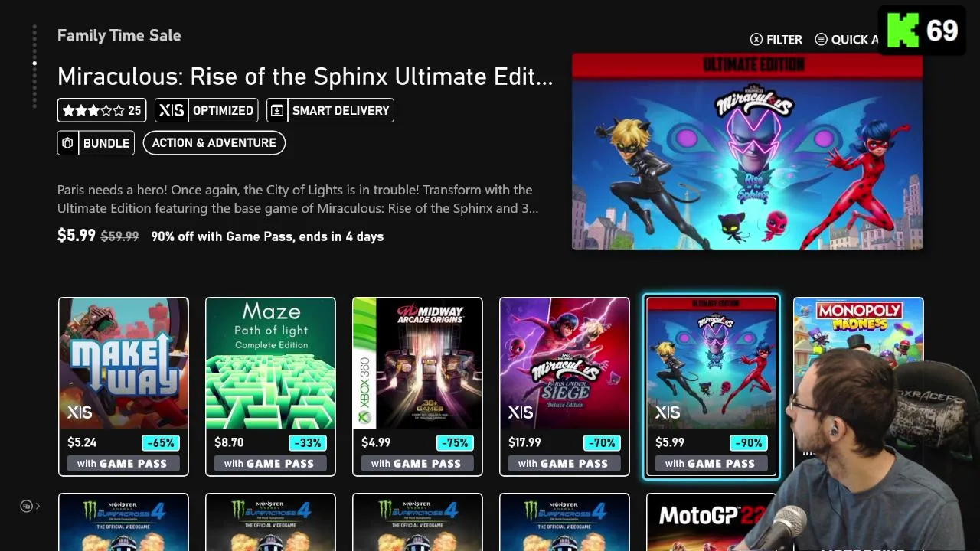This screenshot has height=551, width=980.
Task: Click the vertical page indicator dots
Action: coord(34,67)
